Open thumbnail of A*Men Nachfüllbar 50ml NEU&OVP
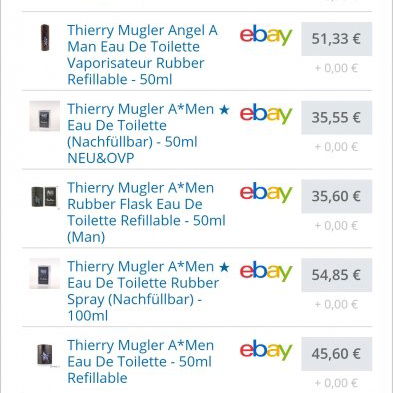 45,116
